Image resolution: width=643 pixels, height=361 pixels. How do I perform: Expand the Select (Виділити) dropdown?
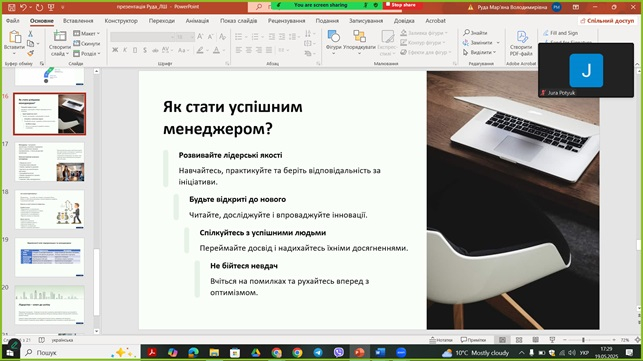pyautogui.click(x=480, y=52)
